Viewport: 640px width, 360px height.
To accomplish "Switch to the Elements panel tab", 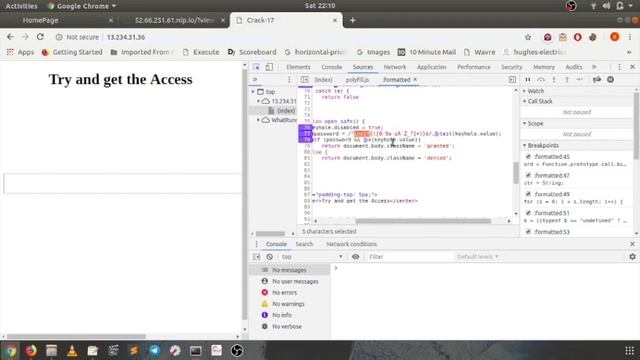I will pos(298,67).
